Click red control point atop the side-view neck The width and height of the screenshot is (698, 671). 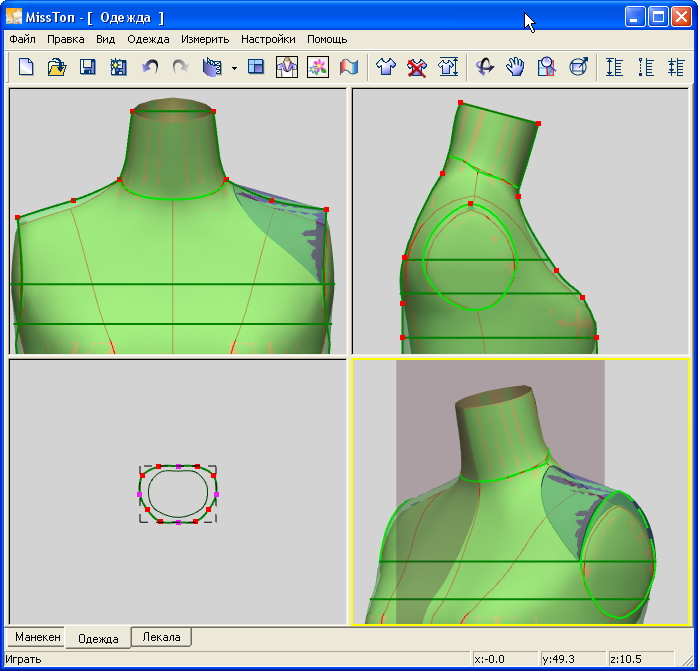coord(460,103)
